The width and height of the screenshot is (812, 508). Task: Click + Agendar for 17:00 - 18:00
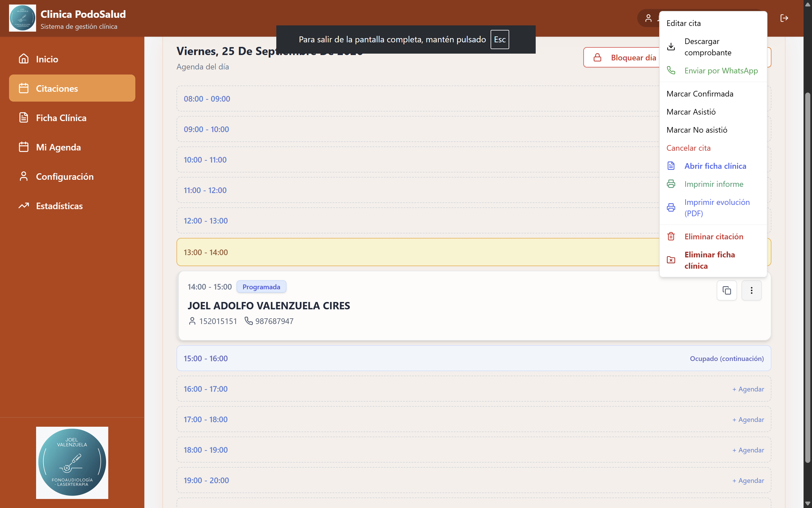click(748, 420)
